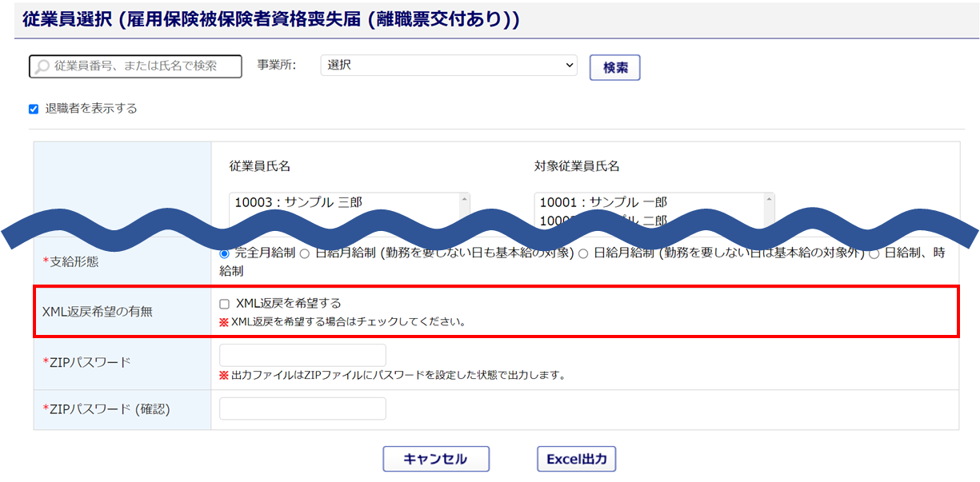Select 10003：サンプル 三郎 in employee list
The width and height of the screenshot is (980, 482).
pos(298,202)
